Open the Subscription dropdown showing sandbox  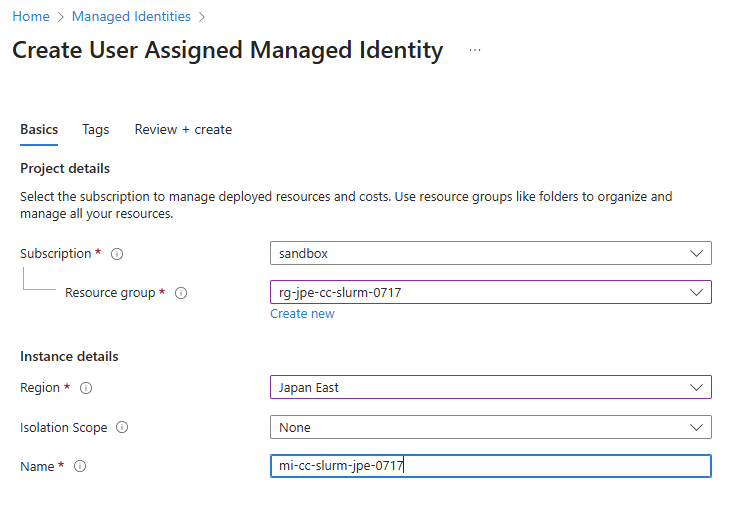pos(490,253)
